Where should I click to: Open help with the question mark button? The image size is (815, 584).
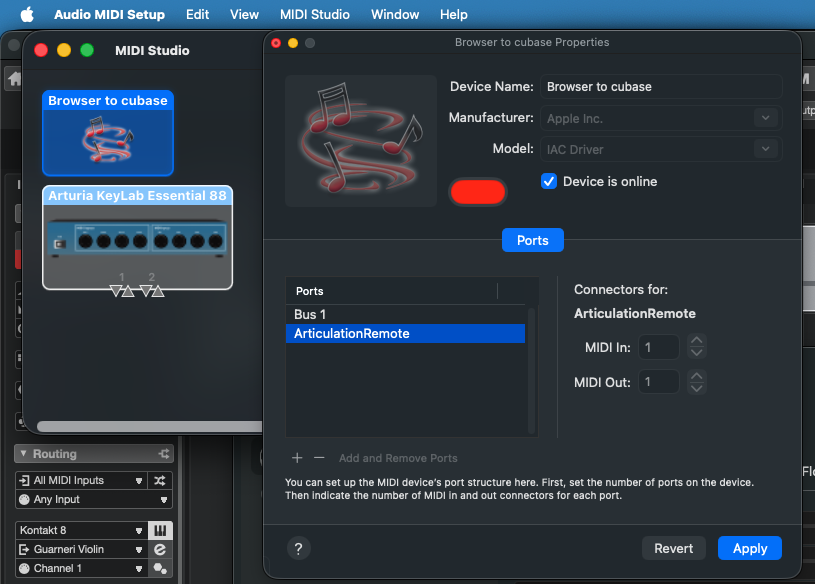pos(299,548)
